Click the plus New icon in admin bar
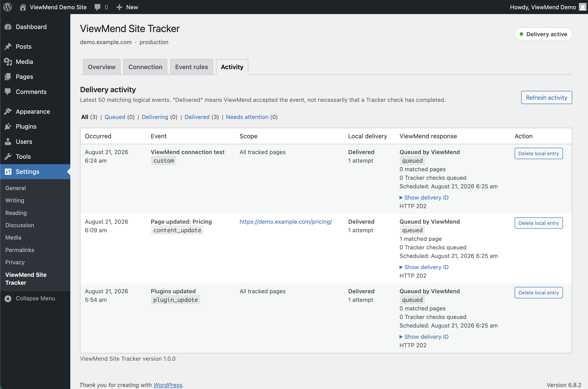The height and width of the screenshot is (389, 588). (x=120, y=7)
